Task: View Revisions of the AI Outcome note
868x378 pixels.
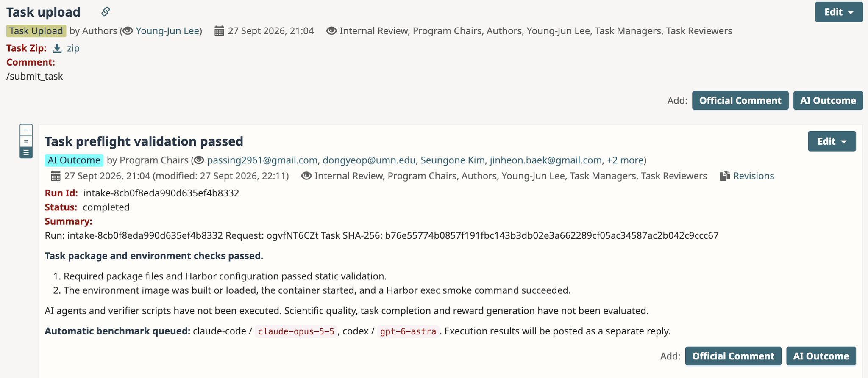Action: click(754, 176)
